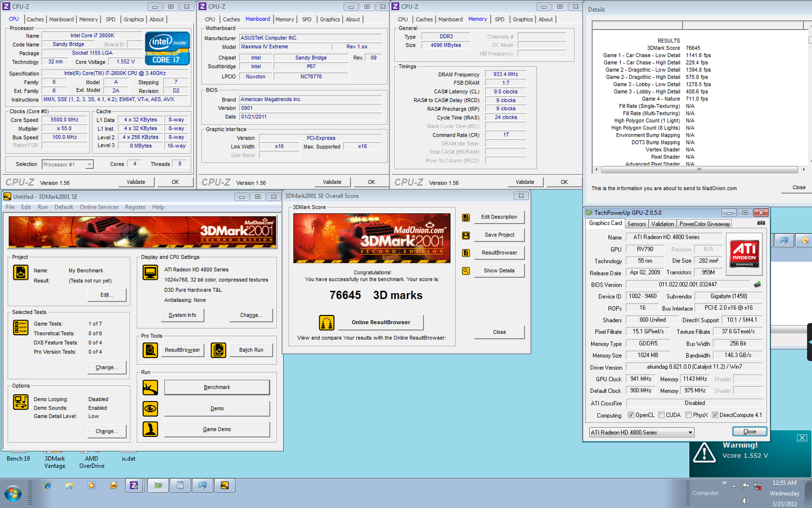The width and height of the screenshot is (812, 508).
Task: Click the Online ResultBrowser icon
Action: [327, 323]
